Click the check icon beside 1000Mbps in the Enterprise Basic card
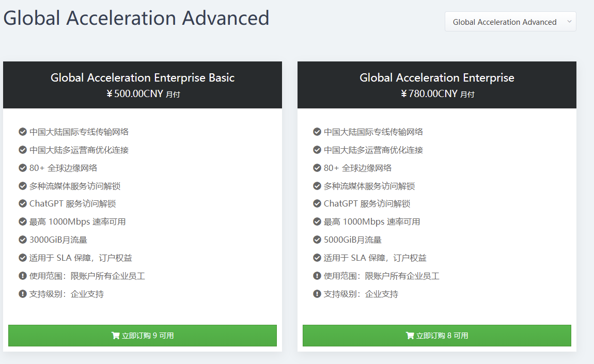594x364 pixels. point(22,221)
